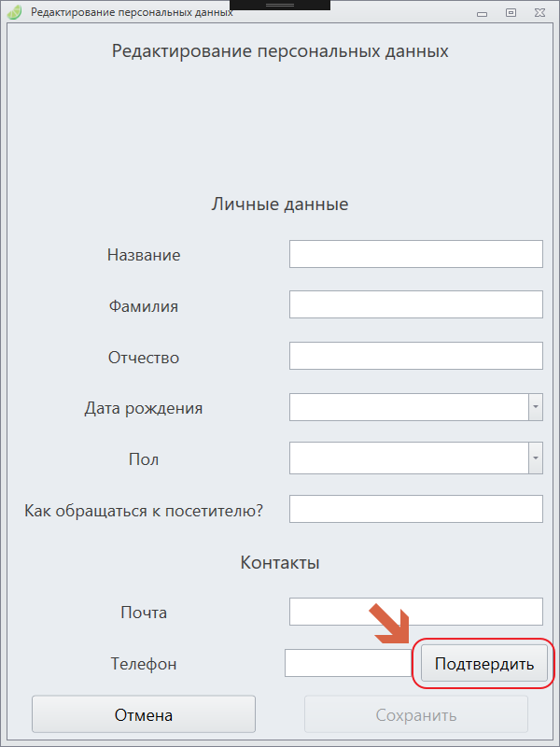Select the Отчество input box
Image resolution: width=560 pixels, height=747 pixels.
(416, 356)
